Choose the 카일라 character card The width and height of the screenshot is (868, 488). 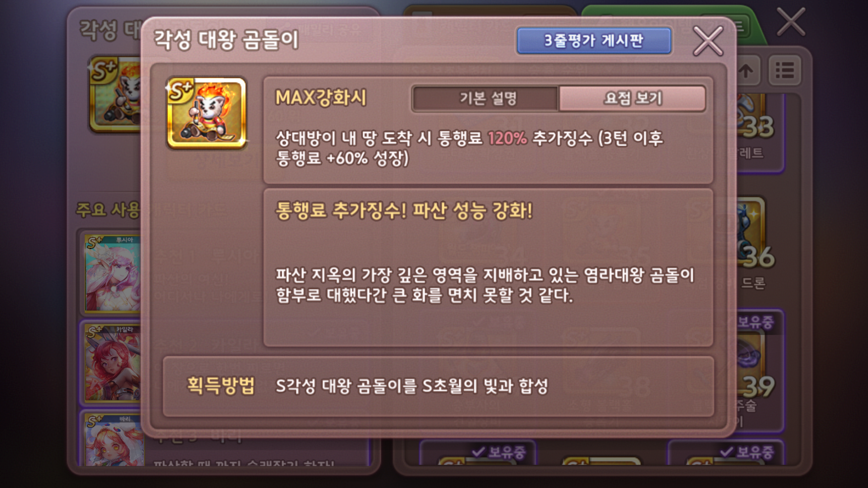pos(113,363)
